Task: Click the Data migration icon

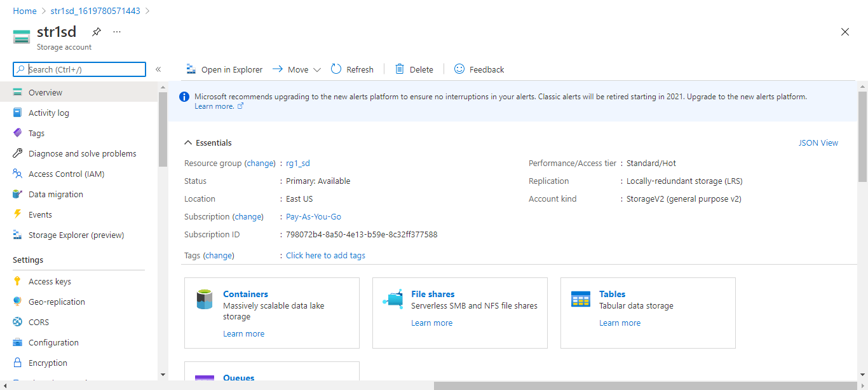Action: (x=18, y=194)
